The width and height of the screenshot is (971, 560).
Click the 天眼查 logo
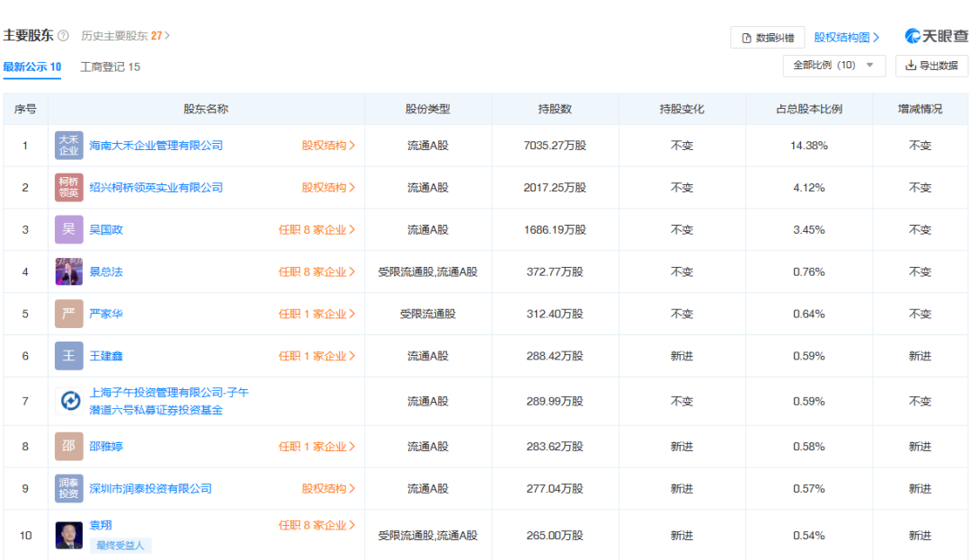pyautogui.click(x=936, y=36)
